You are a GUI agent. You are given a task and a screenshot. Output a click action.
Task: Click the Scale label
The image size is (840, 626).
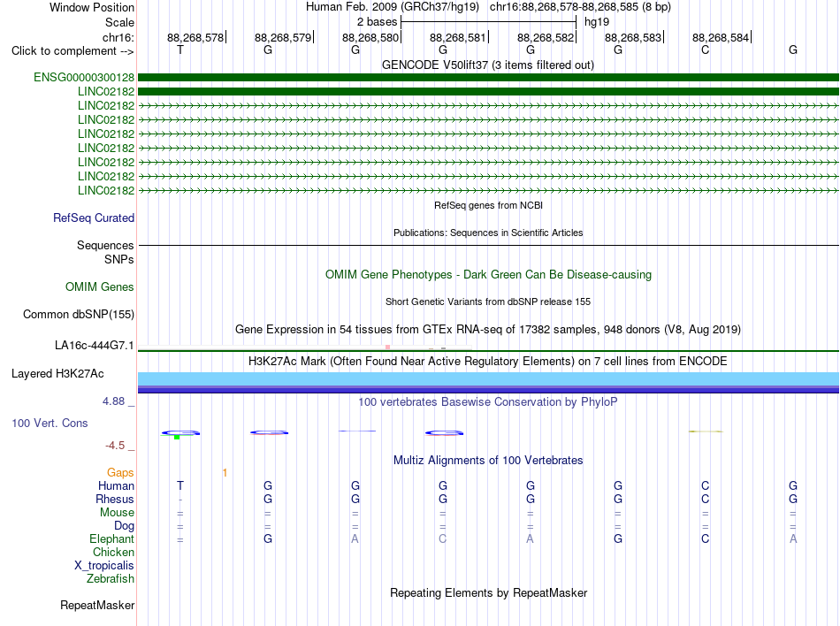[x=119, y=22]
